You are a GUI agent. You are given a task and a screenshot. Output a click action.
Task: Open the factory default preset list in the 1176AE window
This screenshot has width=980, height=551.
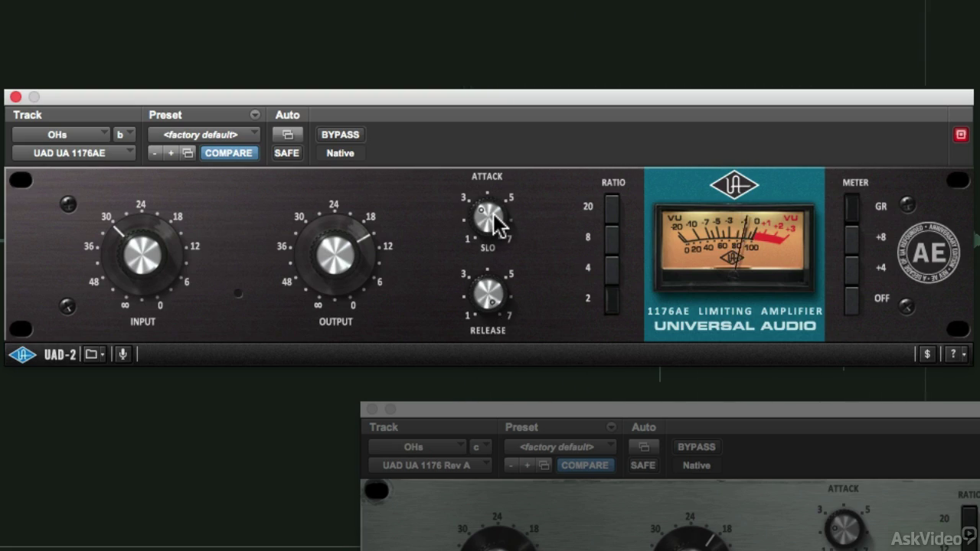click(204, 135)
